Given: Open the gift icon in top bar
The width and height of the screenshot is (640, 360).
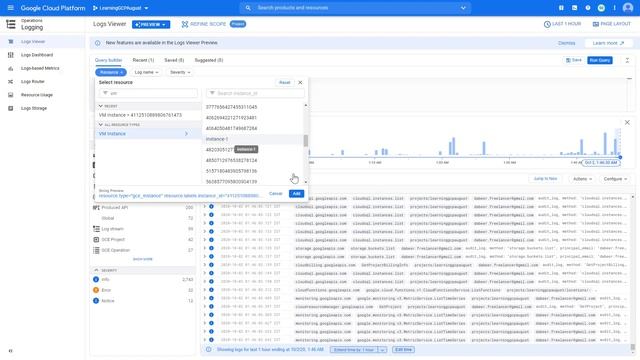Looking at the screenshot, I should pyautogui.click(x=561, y=8).
